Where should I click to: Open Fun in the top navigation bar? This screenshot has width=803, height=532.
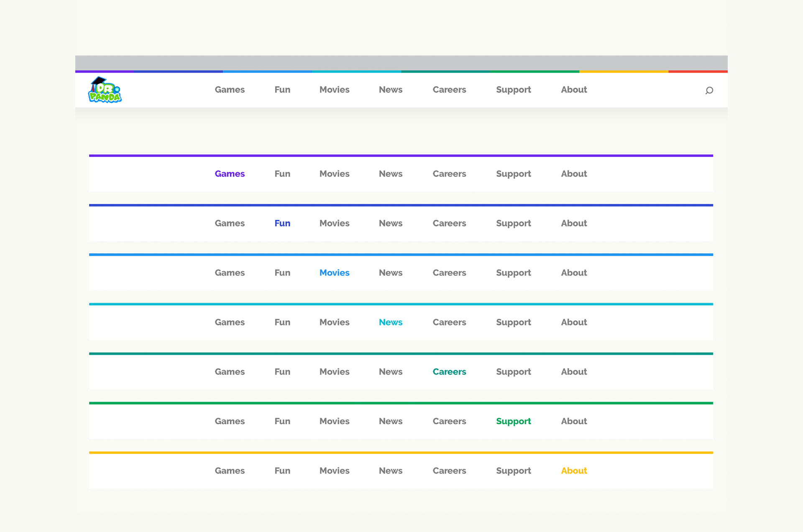pyautogui.click(x=282, y=89)
